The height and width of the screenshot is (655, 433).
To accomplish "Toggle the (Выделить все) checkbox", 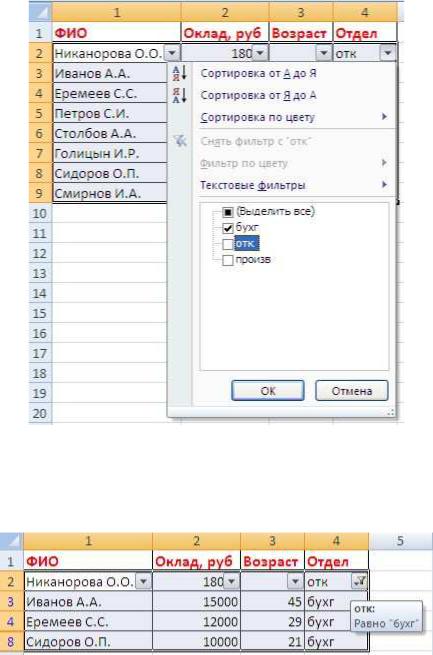I will click(x=227, y=212).
